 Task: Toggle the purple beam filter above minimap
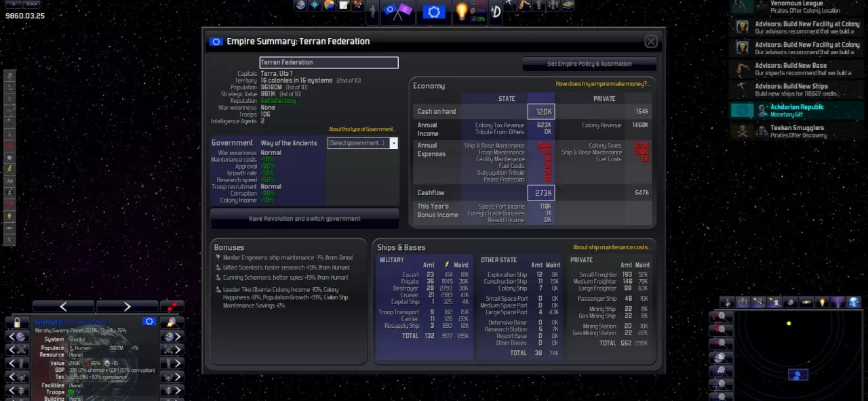tap(838, 302)
